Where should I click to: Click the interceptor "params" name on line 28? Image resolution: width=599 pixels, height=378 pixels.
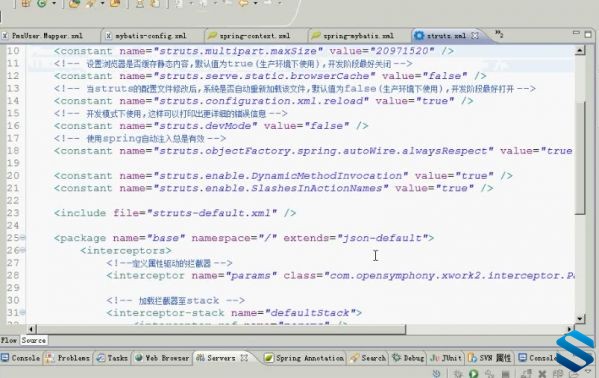tap(251, 275)
